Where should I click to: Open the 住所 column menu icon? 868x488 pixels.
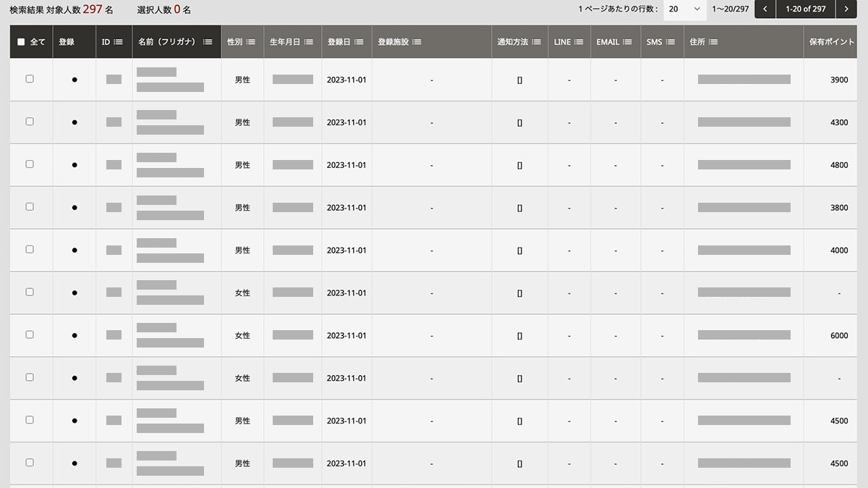[713, 42]
